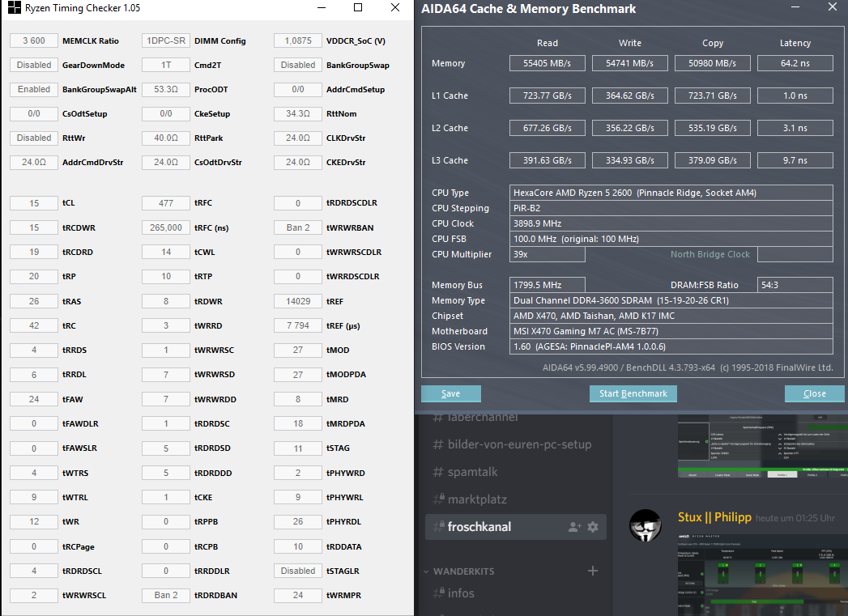Click the CPU Multiplier 39x field
The image size is (848, 616).
coord(548,254)
